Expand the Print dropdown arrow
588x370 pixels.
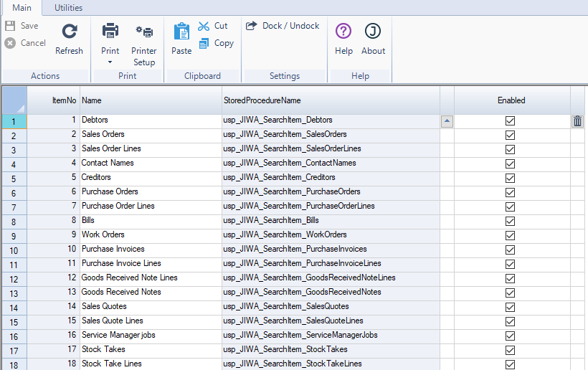click(110, 62)
